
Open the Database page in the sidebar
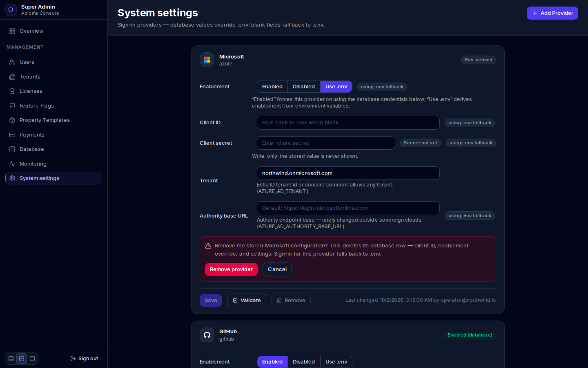[53, 149]
